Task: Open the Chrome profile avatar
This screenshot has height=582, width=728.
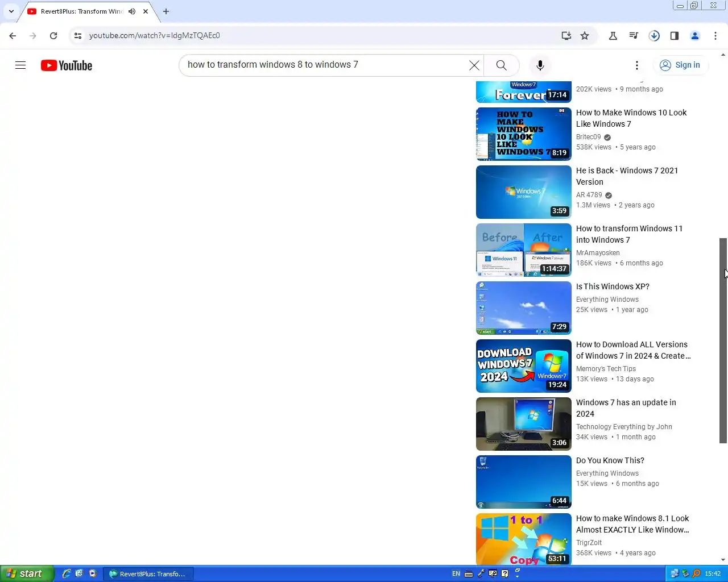Action: pyautogui.click(x=695, y=36)
